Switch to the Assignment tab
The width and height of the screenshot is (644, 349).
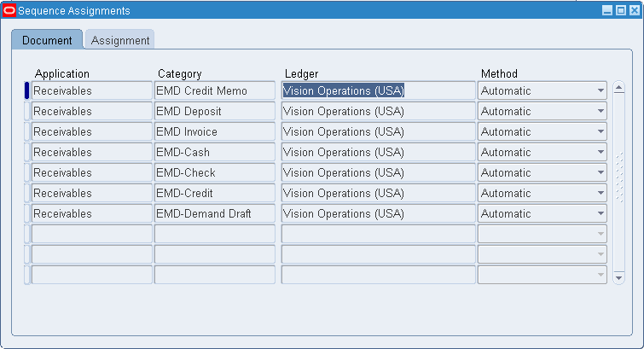[x=120, y=40]
